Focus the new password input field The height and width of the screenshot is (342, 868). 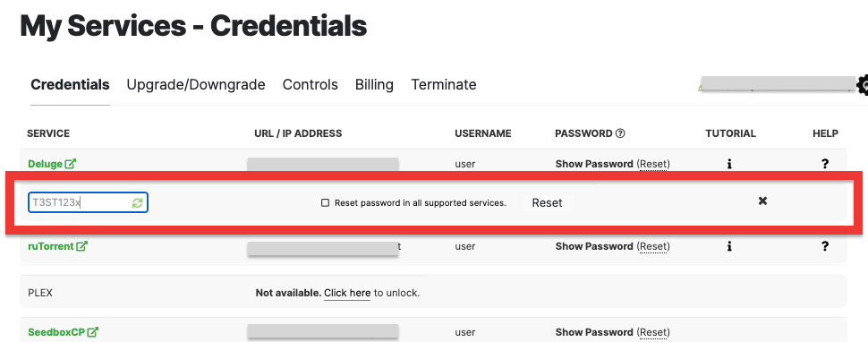click(88, 202)
